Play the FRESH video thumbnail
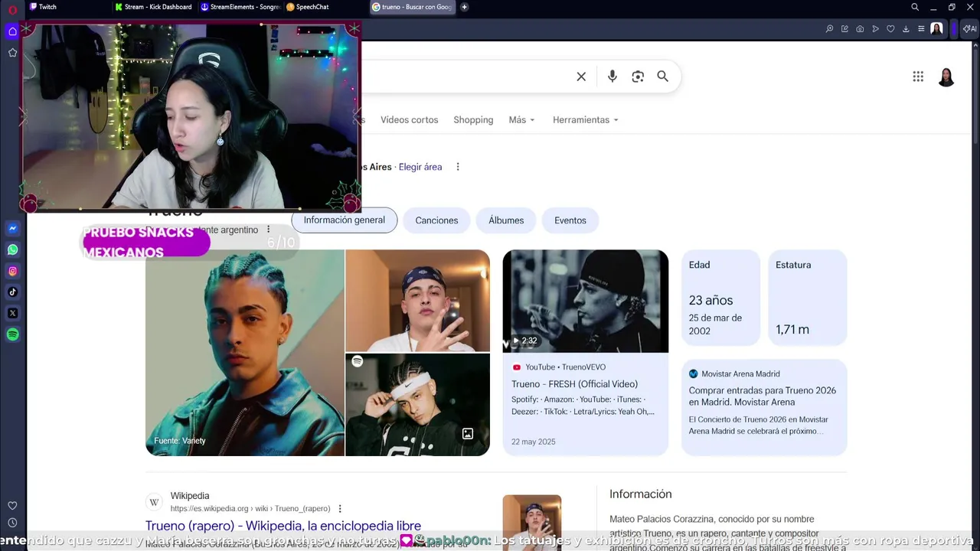The height and width of the screenshot is (551, 980). (x=586, y=302)
